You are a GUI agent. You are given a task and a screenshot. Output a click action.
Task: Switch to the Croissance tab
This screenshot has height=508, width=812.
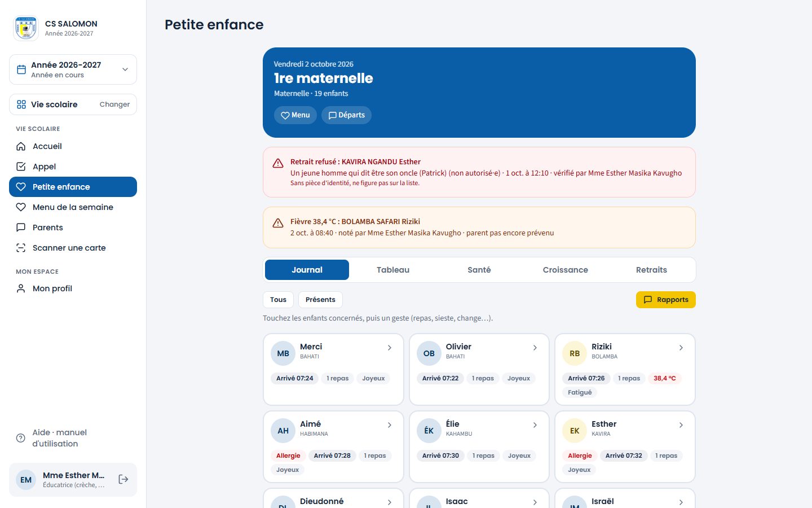pos(565,270)
